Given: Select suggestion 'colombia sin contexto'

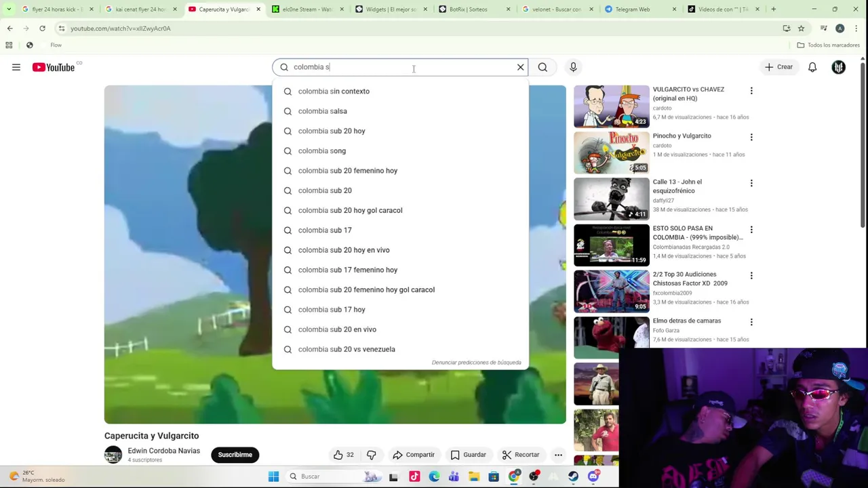Looking at the screenshot, I should 400,91.
